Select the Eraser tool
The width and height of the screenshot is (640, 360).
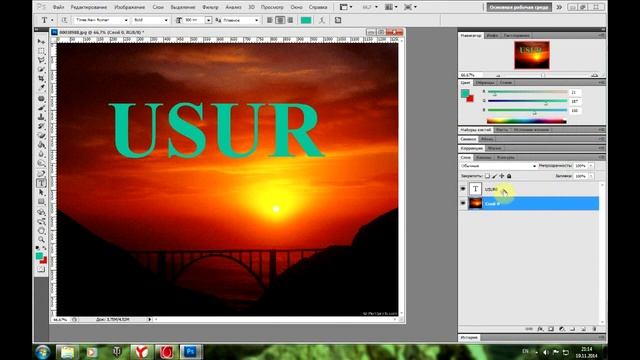[41, 136]
